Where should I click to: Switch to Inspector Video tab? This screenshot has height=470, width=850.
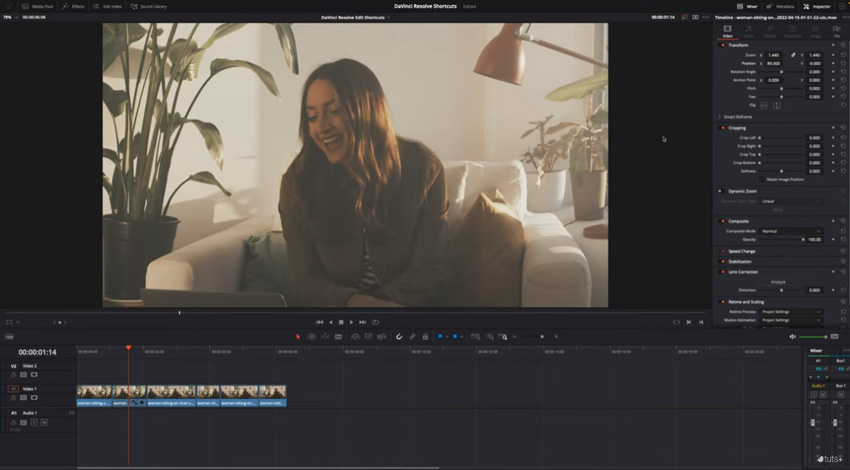727,31
